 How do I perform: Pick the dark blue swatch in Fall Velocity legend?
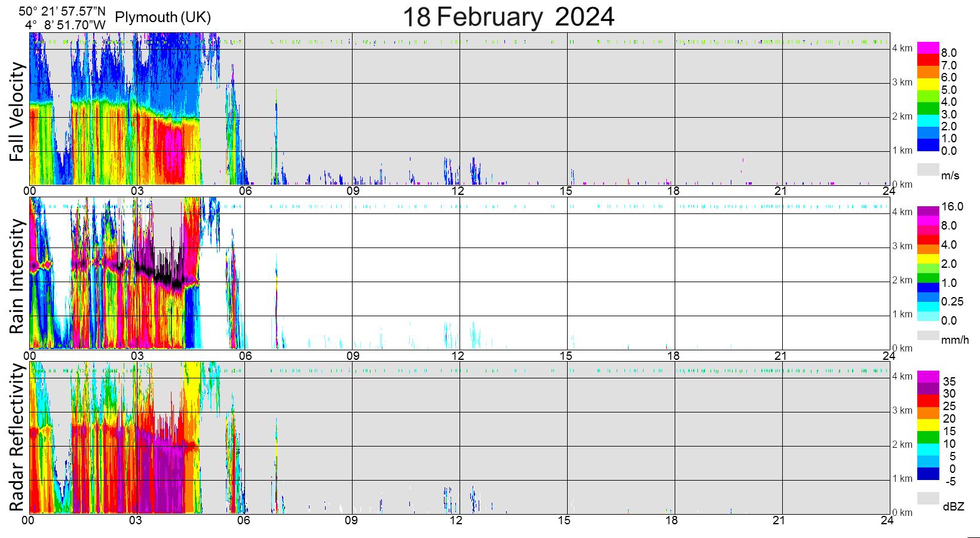pyautogui.click(x=929, y=145)
